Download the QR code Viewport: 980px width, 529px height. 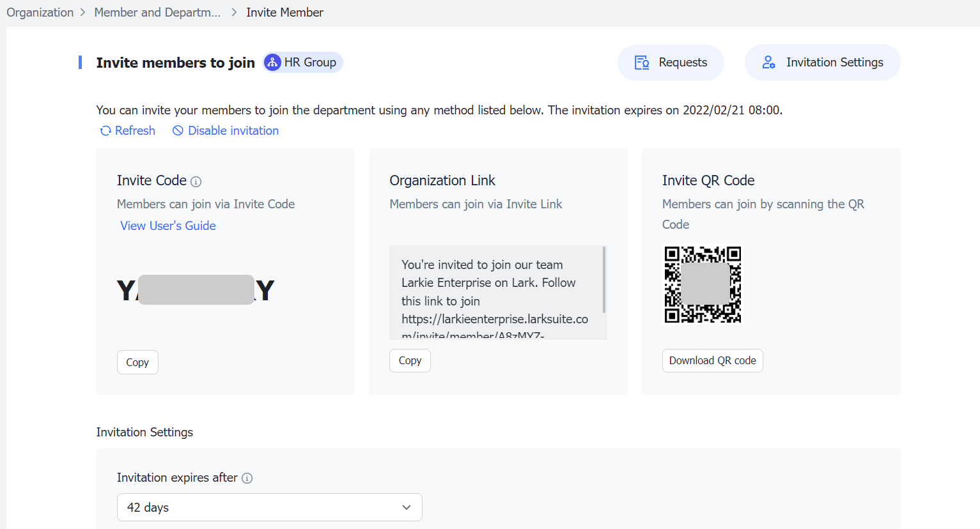point(712,360)
